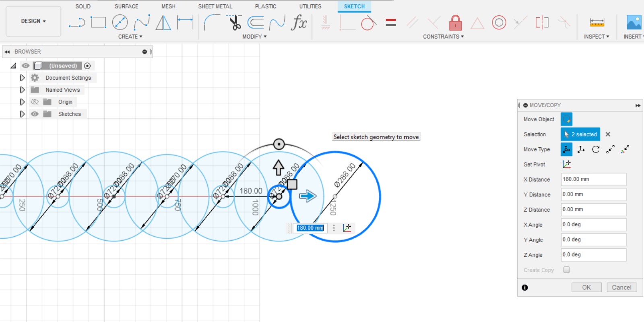Open the Insert image tool
Viewport: 644px width, 322px height.
click(634, 22)
